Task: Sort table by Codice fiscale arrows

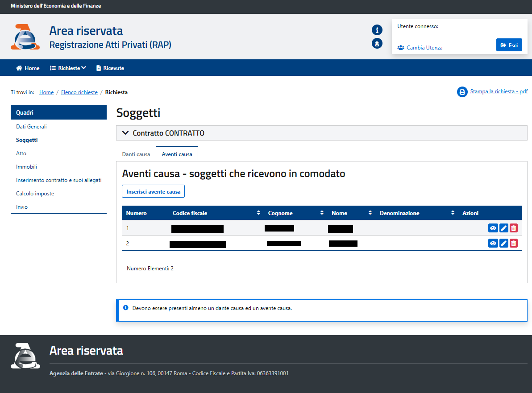Action: 258,213
